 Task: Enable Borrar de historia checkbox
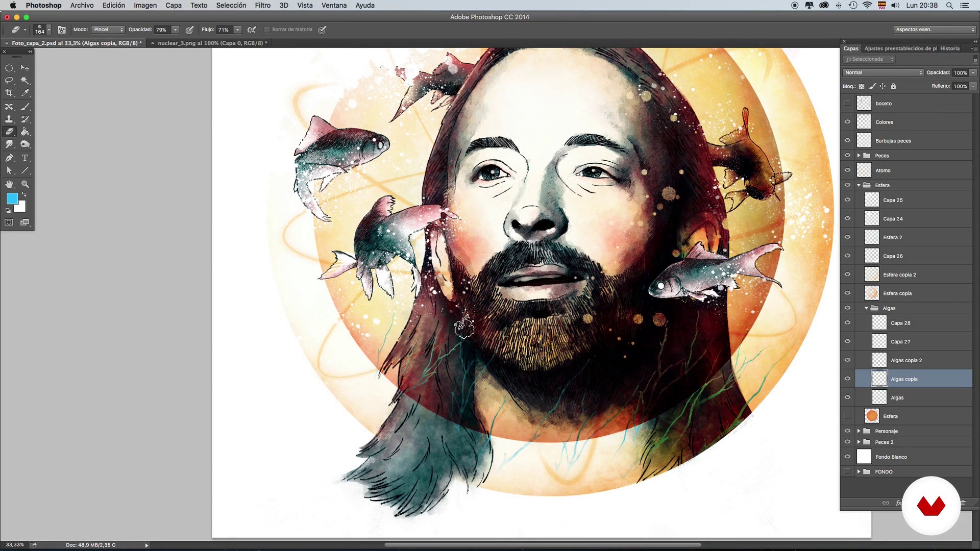tap(267, 30)
